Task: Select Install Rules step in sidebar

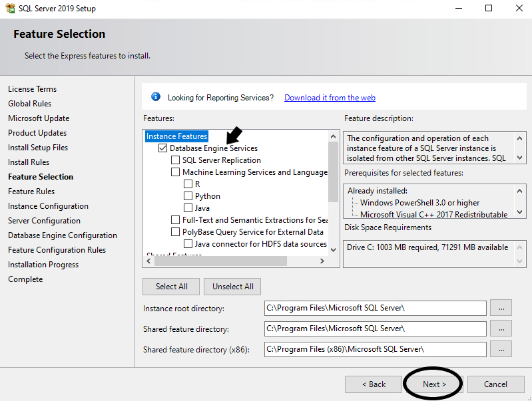Action: [x=29, y=162]
